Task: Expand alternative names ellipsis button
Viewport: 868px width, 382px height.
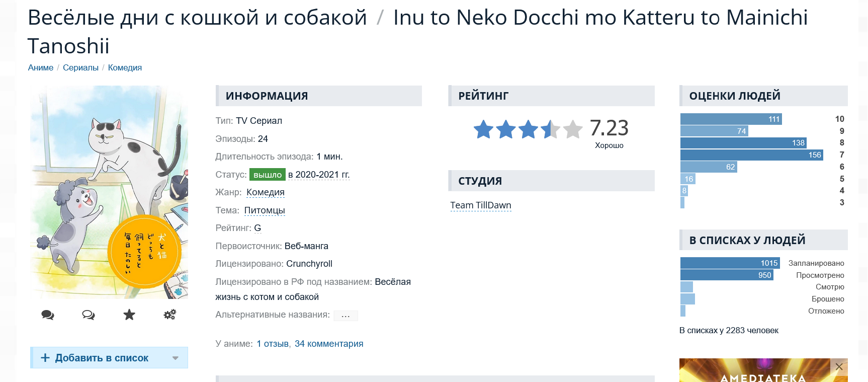Action: pos(345,316)
